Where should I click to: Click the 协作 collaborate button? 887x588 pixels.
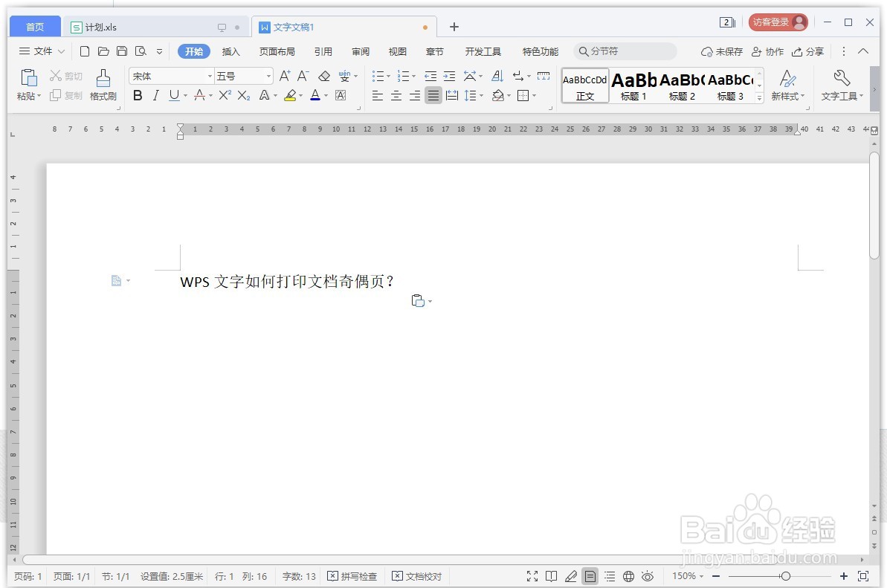coord(767,51)
